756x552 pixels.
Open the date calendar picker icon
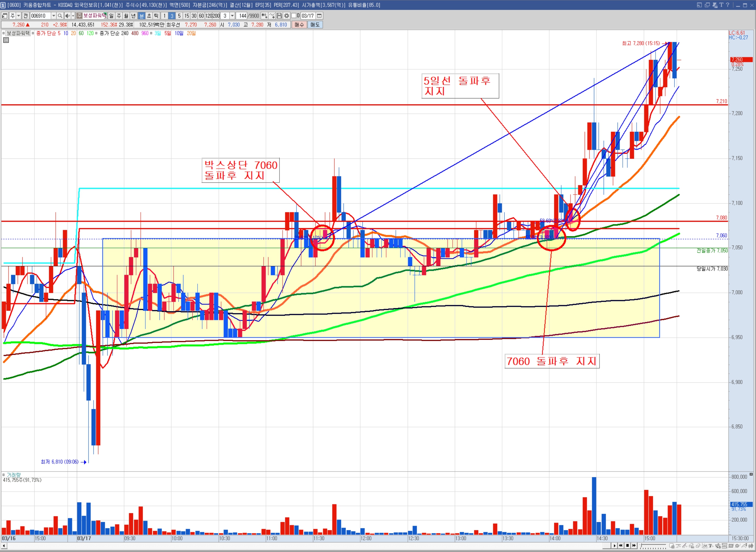(x=319, y=16)
